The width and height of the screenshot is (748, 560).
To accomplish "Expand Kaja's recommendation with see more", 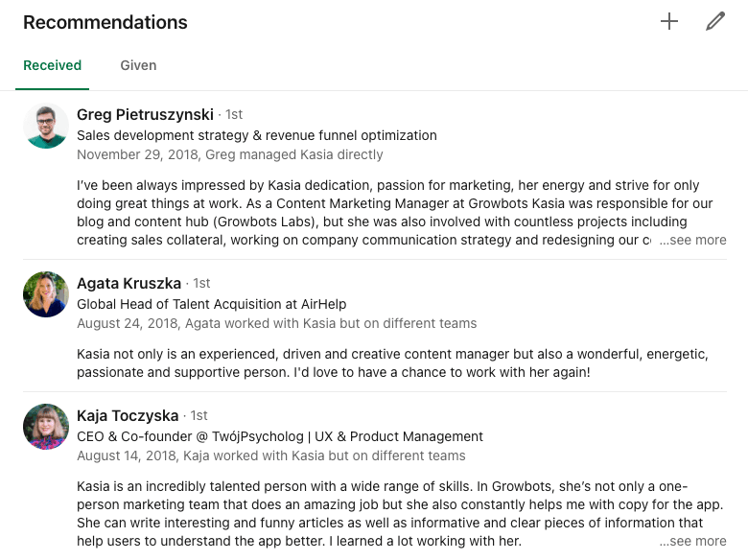I will coord(692,541).
